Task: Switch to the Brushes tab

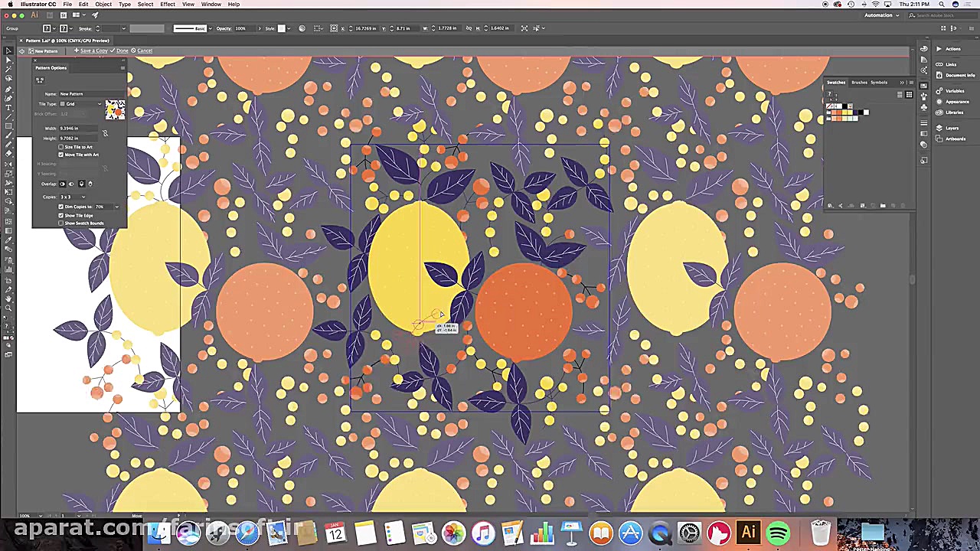Action: 859,83
